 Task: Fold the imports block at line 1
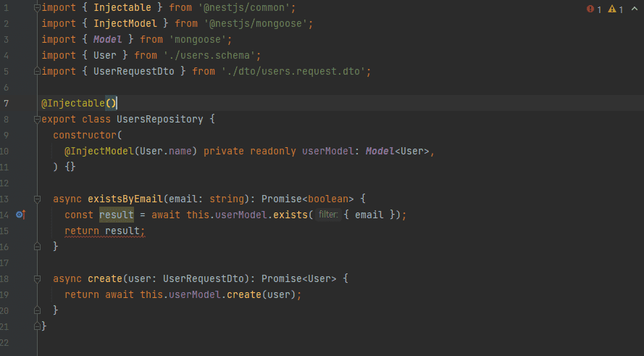pyautogui.click(x=37, y=8)
